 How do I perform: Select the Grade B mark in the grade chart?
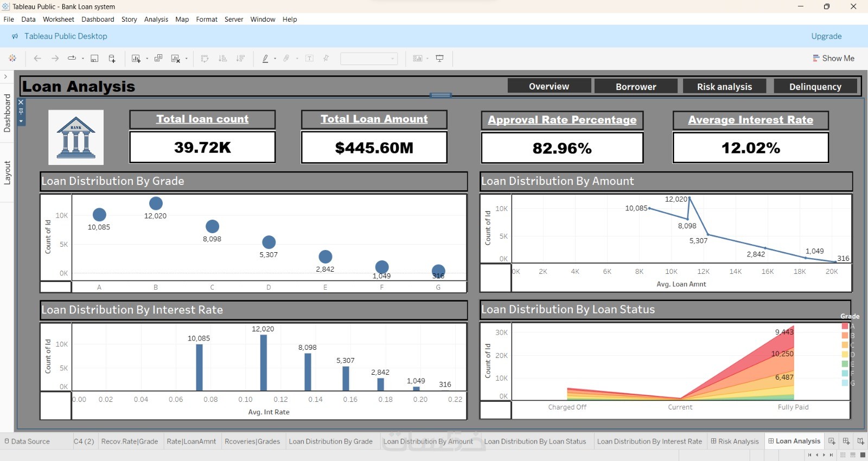coord(156,203)
